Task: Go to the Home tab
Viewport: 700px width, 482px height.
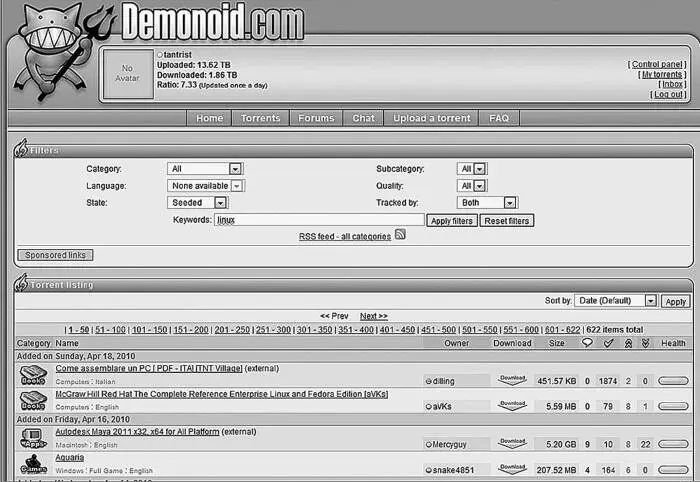Action: click(209, 118)
